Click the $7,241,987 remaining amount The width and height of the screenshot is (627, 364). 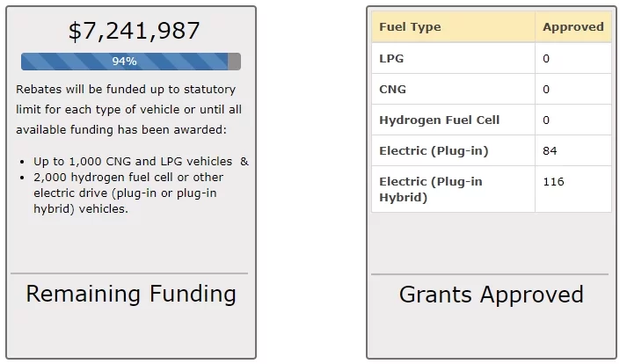(x=134, y=31)
